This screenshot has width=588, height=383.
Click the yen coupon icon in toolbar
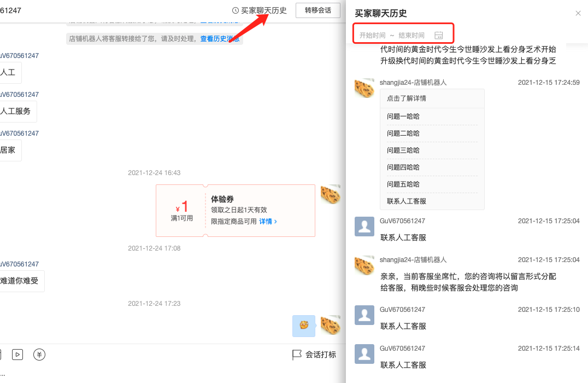(x=39, y=355)
